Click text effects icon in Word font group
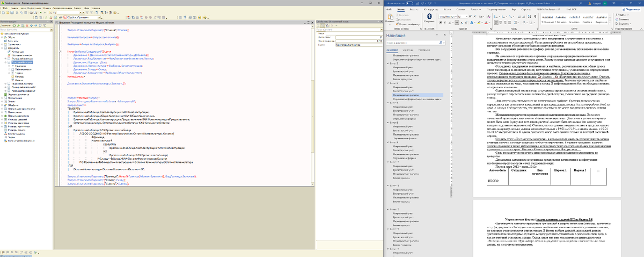 point(472,23)
